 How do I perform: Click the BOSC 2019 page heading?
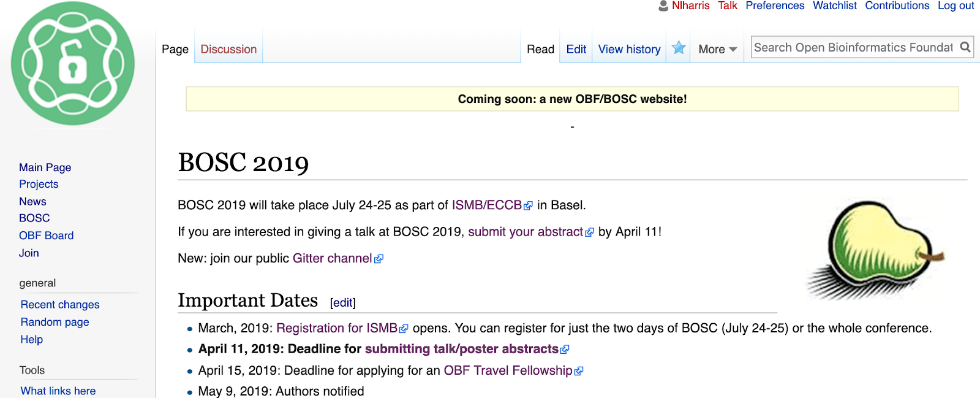coord(243,163)
